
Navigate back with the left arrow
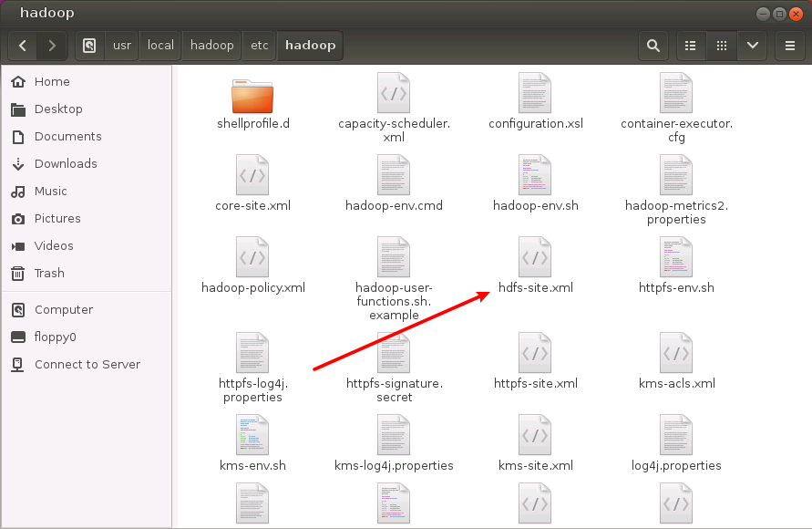[22, 46]
